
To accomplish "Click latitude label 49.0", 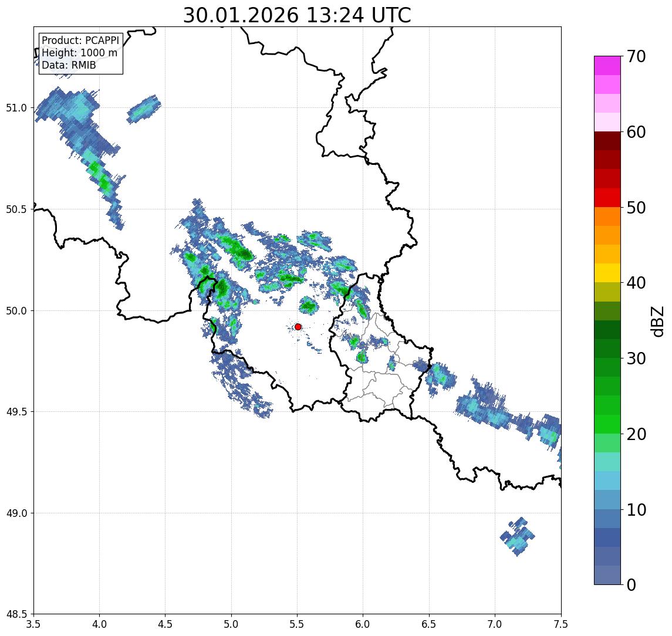I will 16,513.
